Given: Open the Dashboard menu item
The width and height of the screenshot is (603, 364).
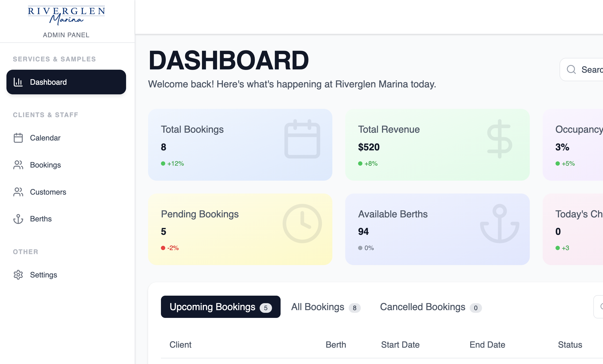Looking at the screenshot, I should click(66, 82).
